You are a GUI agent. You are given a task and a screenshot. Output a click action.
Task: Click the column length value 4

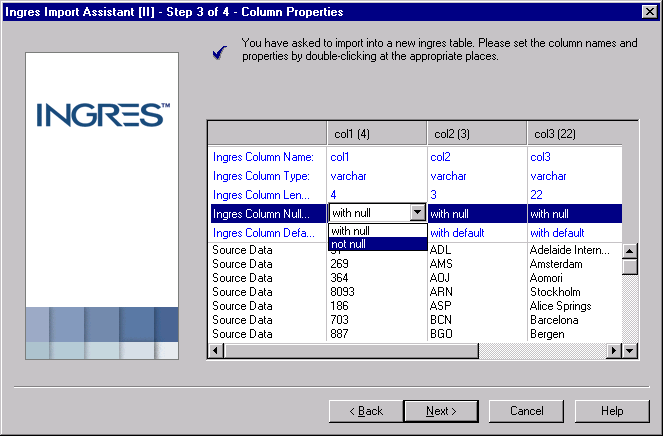click(377, 195)
